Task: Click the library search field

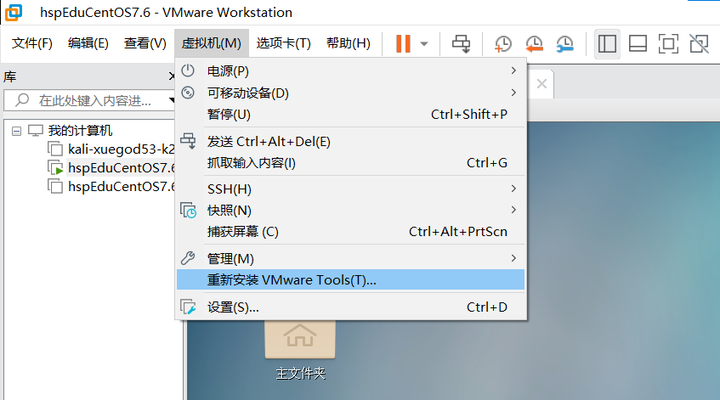Action: 90,100
